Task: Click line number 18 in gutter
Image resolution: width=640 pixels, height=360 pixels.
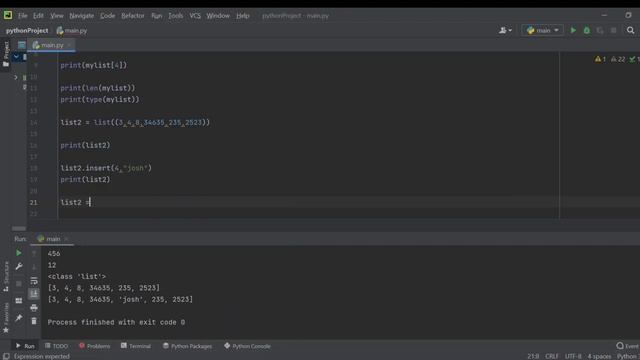Action: tap(33, 168)
